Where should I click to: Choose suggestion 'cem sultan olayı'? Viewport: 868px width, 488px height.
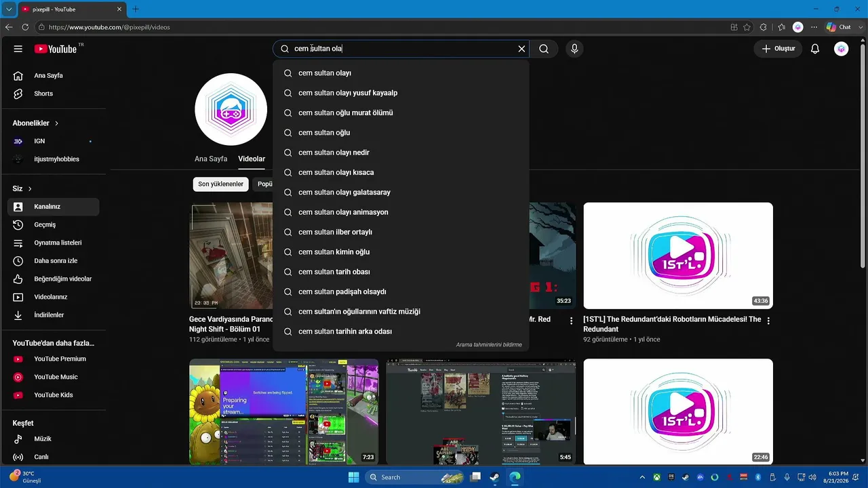(x=401, y=73)
